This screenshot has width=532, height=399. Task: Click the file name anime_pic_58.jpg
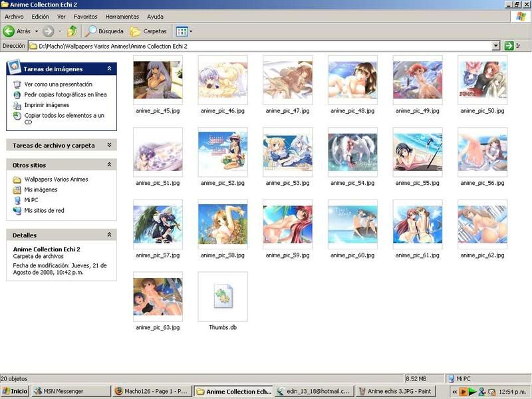coord(223,255)
